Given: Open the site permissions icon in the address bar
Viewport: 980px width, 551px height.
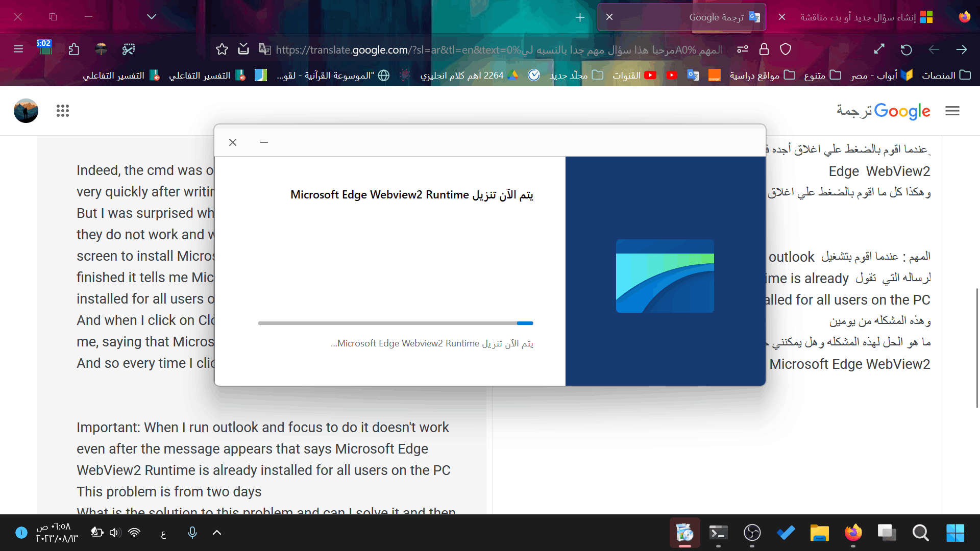Looking at the screenshot, I should (743, 49).
